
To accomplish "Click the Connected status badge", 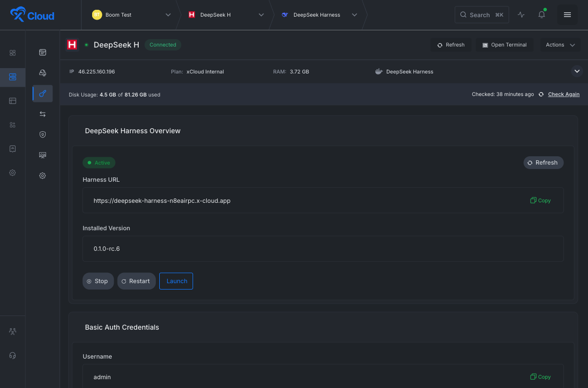I will (163, 45).
